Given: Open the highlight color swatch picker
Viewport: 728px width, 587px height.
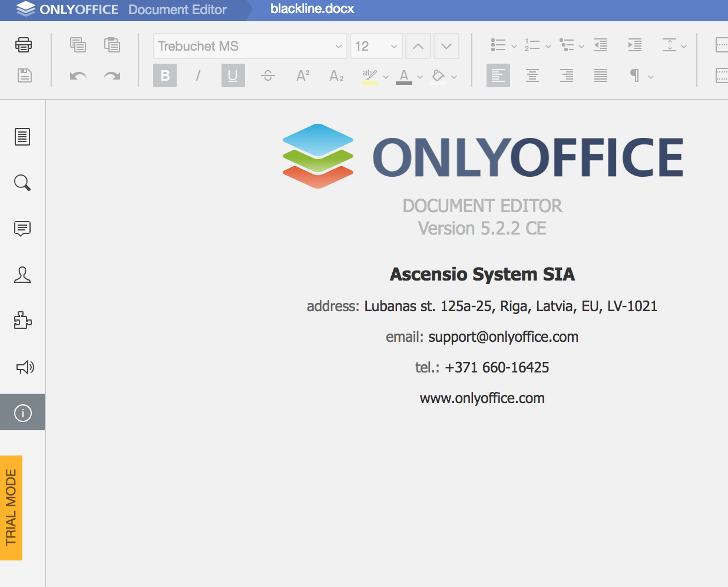Looking at the screenshot, I should point(386,77).
